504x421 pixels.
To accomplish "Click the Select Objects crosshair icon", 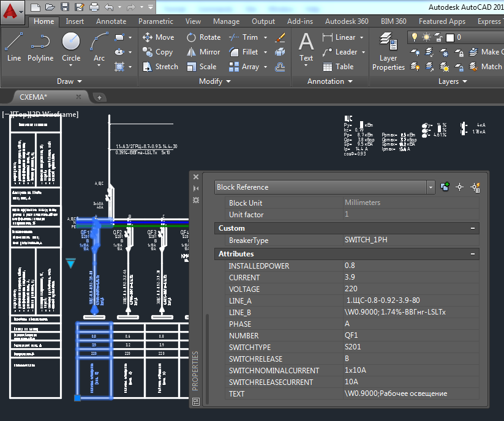I will coord(460,187).
